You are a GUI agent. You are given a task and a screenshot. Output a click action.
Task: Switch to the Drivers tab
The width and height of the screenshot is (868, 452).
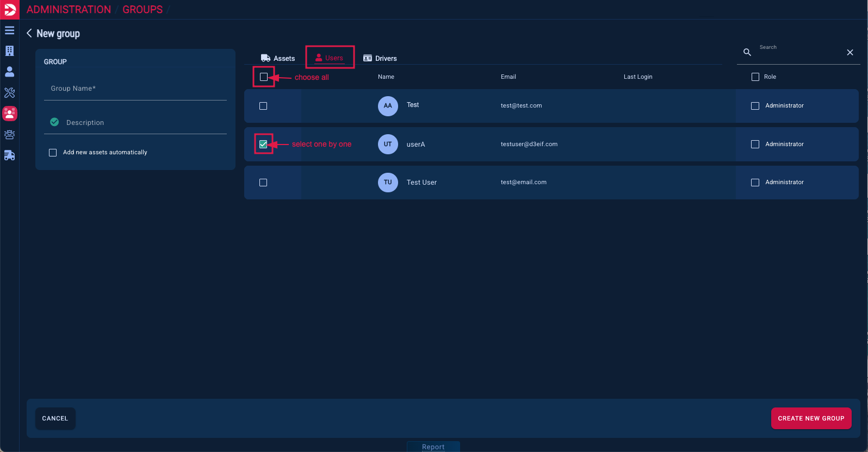[380, 58]
